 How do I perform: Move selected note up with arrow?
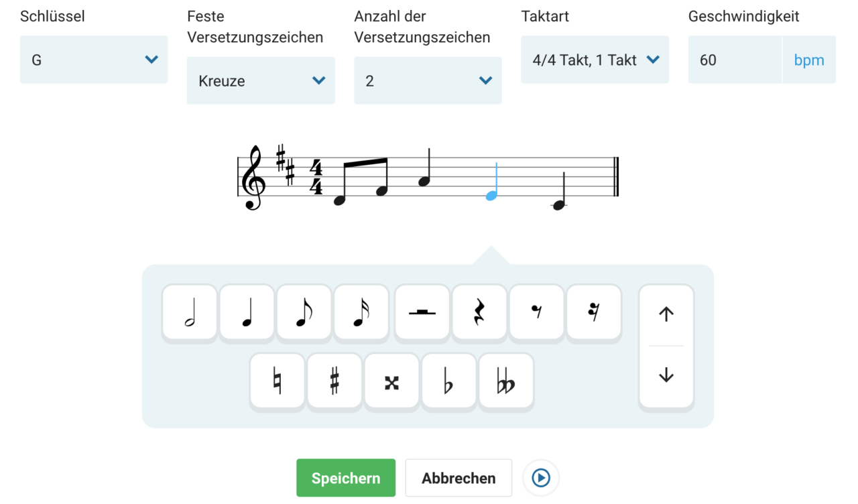pos(666,314)
